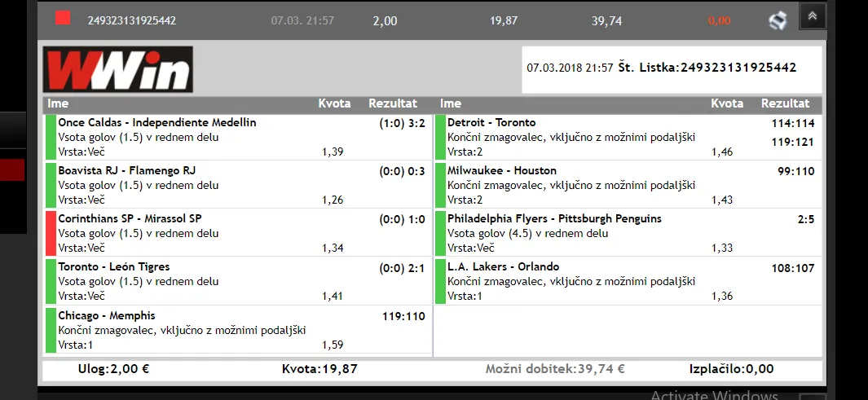The height and width of the screenshot is (400, 868).
Task: Click the WWin logo
Action: [118, 69]
